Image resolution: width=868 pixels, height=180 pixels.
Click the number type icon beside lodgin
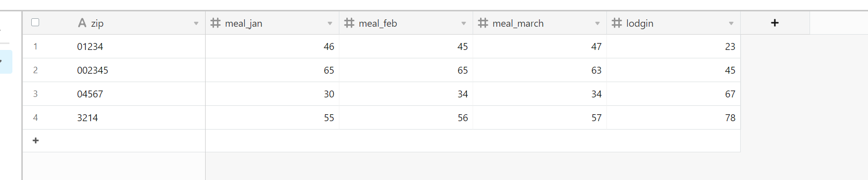click(x=617, y=23)
